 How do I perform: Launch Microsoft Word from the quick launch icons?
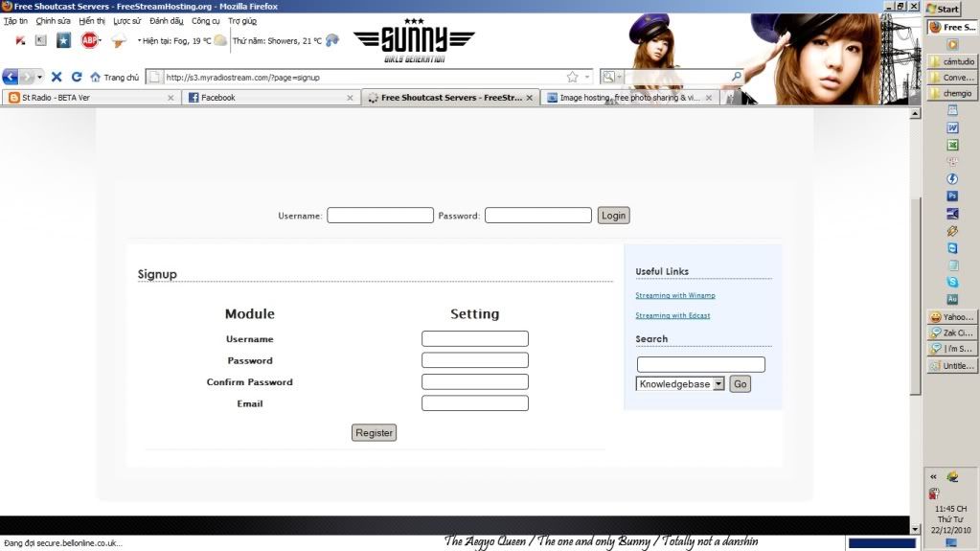952,127
